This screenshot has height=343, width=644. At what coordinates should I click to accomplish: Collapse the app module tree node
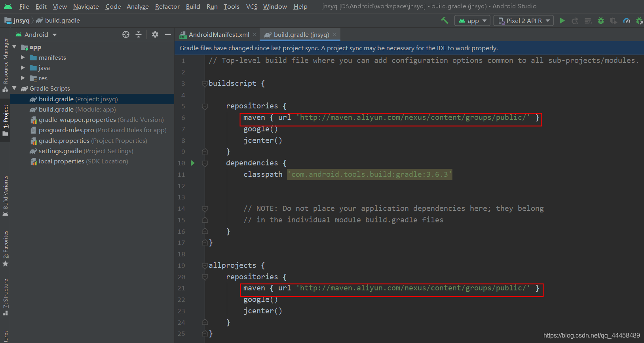coord(15,47)
